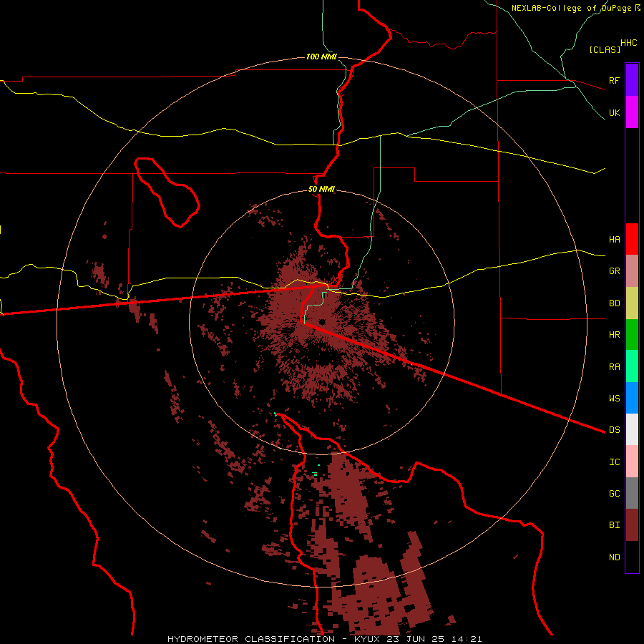Screen dimensions: 644x644
Task: Click the radar site dot at the center
Action: [x=321, y=321]
